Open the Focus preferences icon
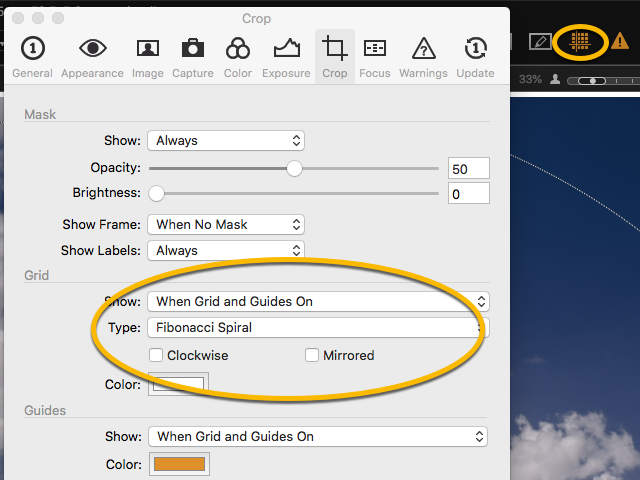The width and height of the screenshot is (640, 480). [x=375, y=55]
